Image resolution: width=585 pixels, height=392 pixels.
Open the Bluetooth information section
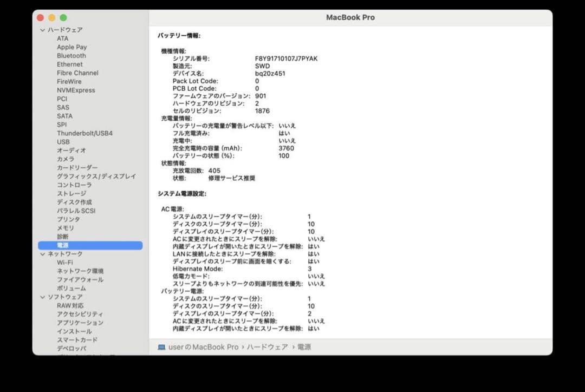click(71, 56)
